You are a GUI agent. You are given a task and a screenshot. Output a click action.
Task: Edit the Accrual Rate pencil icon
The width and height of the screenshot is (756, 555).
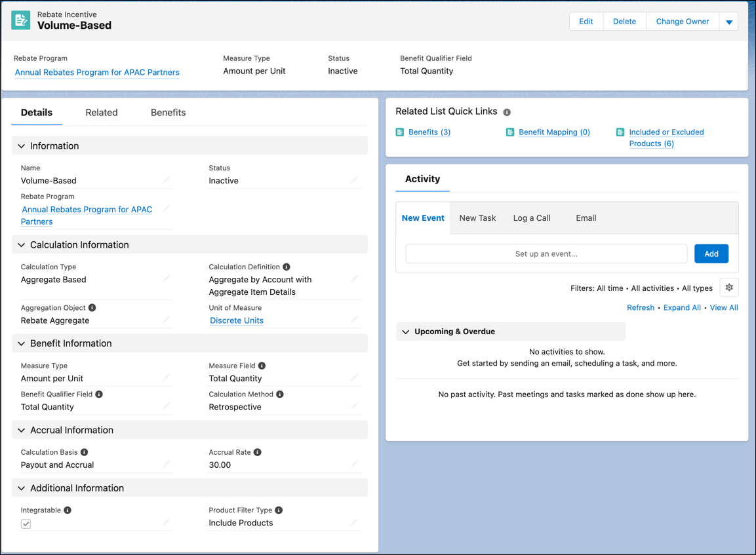coord(354,465)
